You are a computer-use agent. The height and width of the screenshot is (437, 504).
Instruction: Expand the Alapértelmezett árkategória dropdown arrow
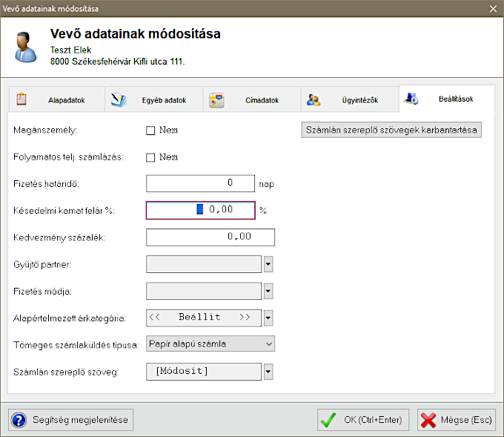tap(269, 318)
